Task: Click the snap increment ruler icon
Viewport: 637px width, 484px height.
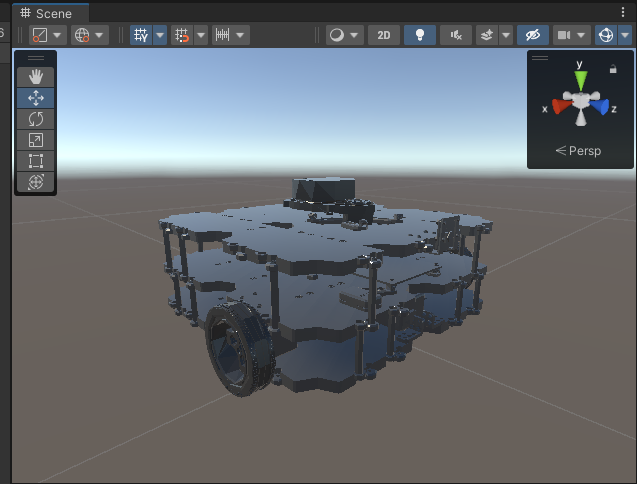Action: 222,35
